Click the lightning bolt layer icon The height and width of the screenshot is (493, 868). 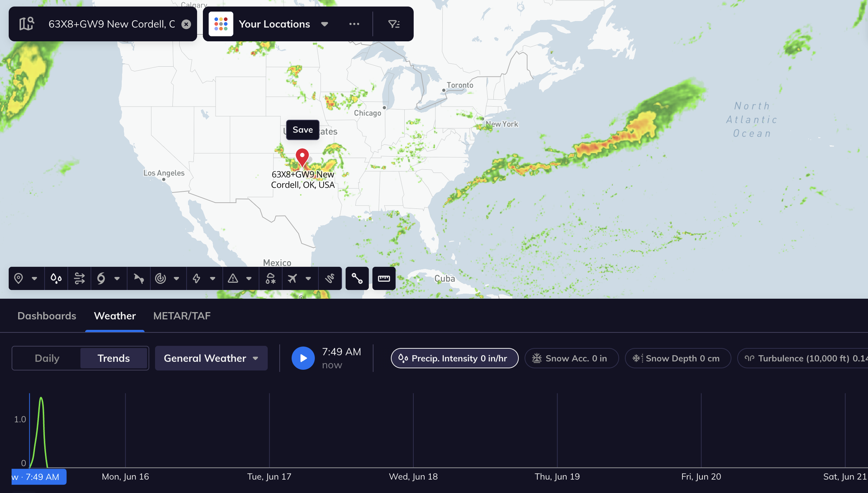pos(196,278)
